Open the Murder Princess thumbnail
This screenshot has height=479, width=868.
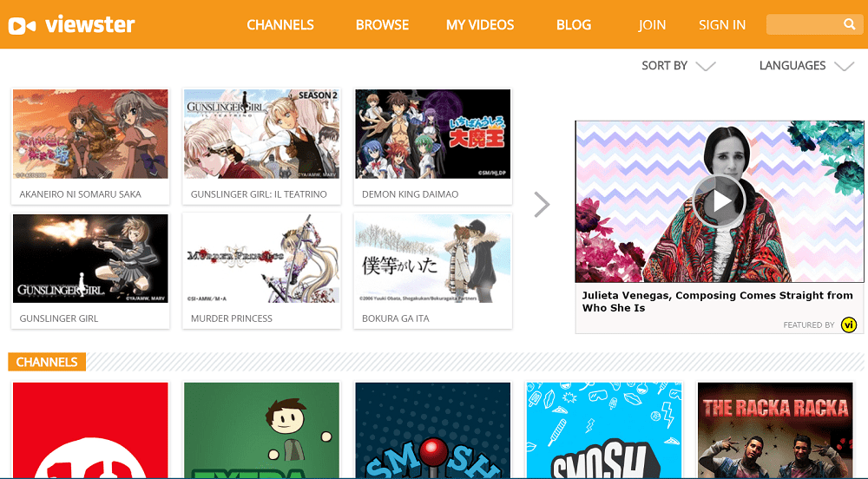click(261, 259)
